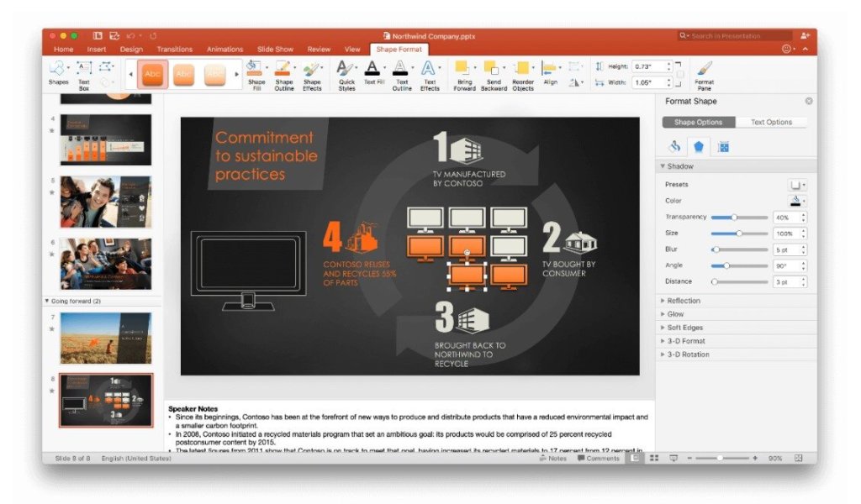Select the slide 7 wheat field thumbnail
Screen dimensions: 861x504
105,338
